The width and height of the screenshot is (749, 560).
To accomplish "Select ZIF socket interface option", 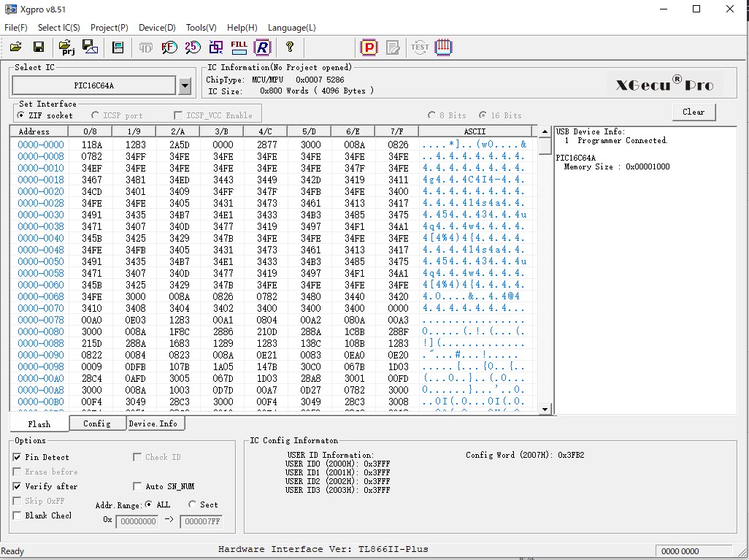I will click(45, 115).
